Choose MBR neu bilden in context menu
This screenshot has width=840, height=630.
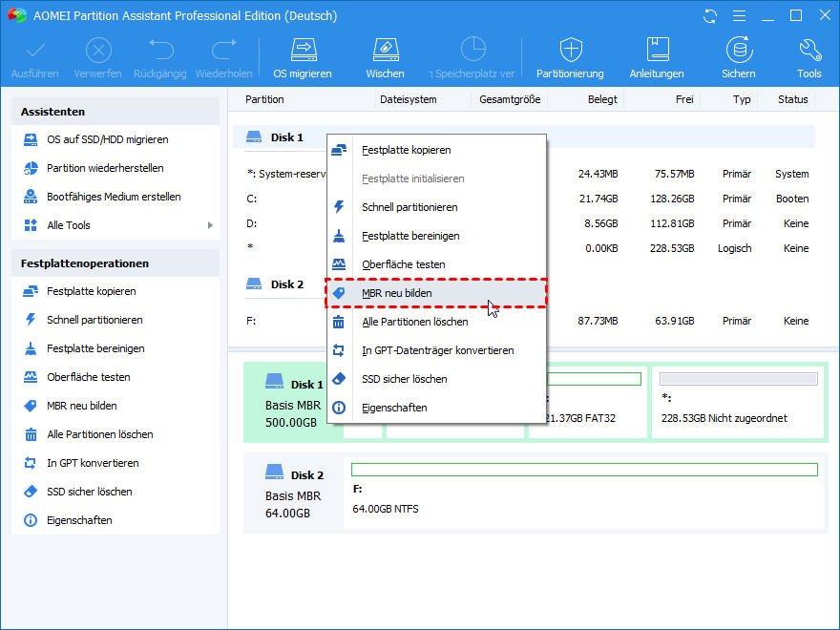pos(436,293)
